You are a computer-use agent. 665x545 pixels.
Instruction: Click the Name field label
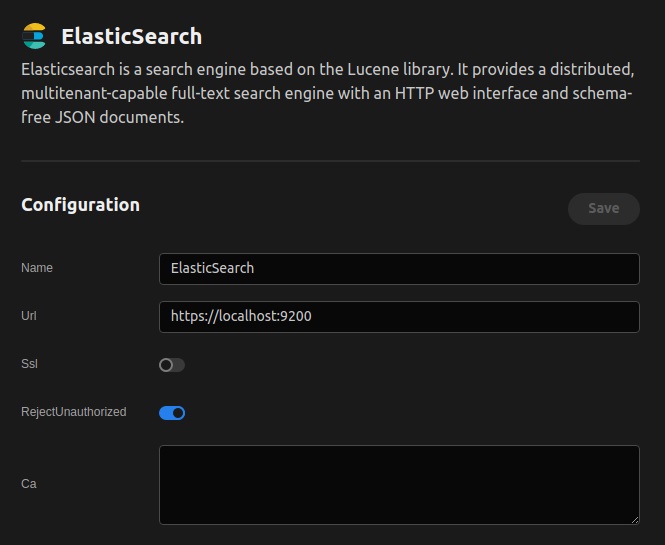37,268
